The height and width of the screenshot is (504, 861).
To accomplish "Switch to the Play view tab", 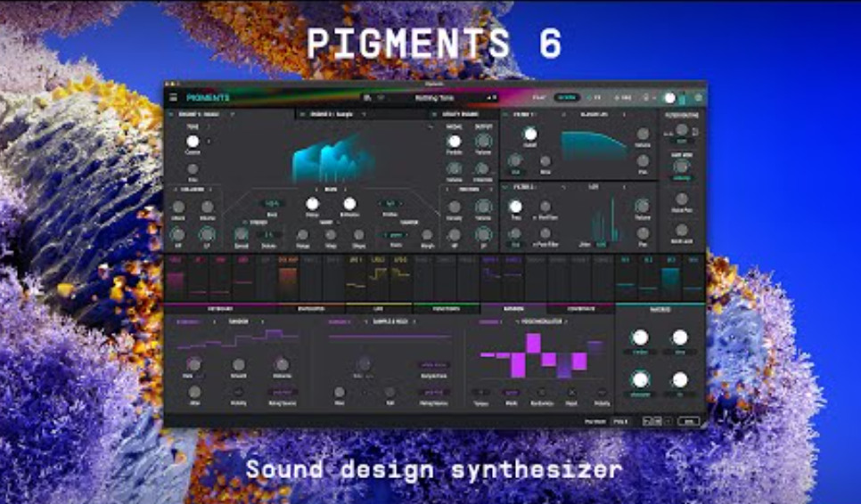I will (x=539, y=98).
